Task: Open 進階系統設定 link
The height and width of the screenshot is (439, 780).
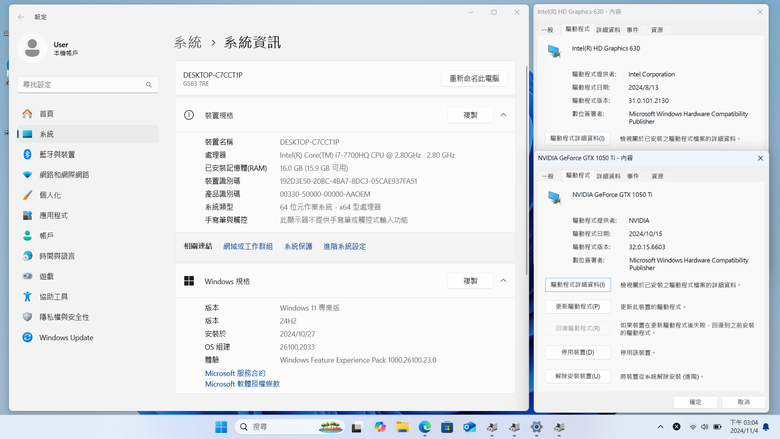Action: 345,247
